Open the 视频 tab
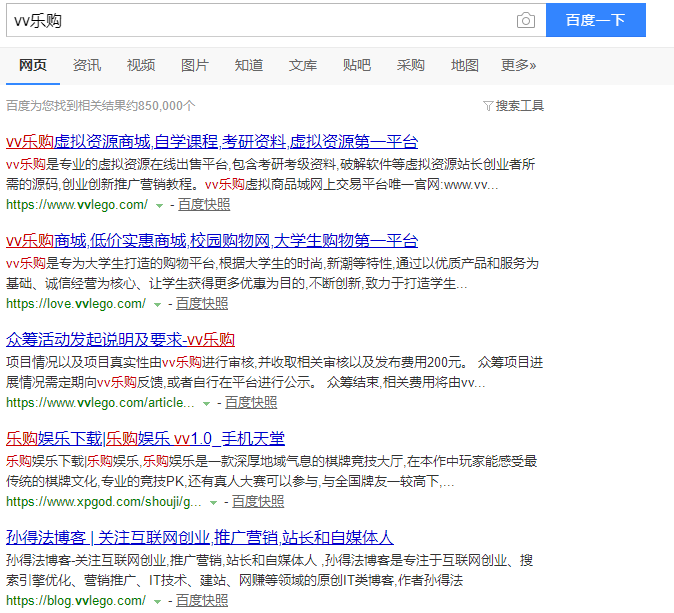The width and height of the screenshot is (674, 613). (x=141, y=65)
